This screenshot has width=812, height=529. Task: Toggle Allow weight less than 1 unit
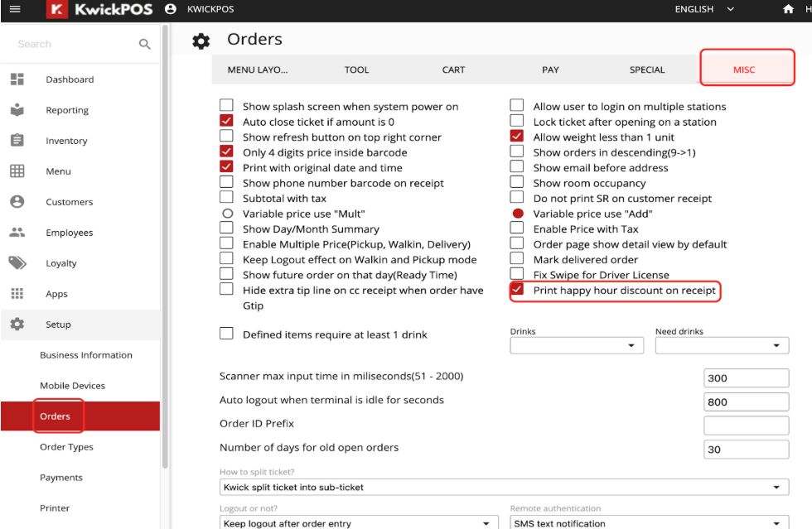517,136
